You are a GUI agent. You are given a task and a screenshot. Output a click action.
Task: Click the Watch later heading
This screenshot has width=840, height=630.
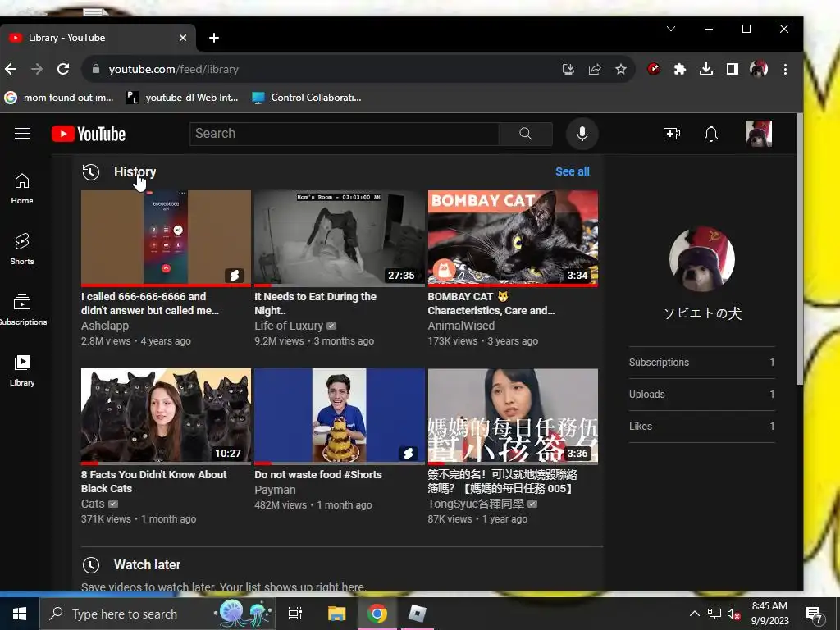(x=148, y=564)
